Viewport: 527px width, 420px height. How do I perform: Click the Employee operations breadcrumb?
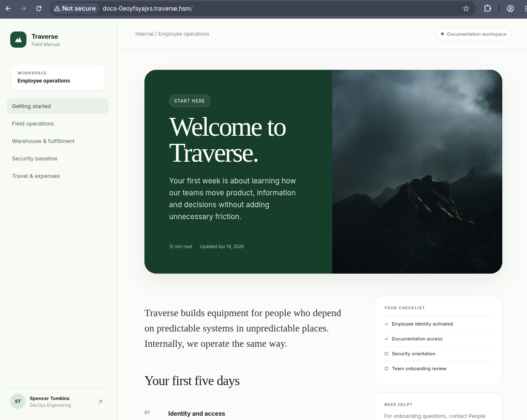point(184,34)
